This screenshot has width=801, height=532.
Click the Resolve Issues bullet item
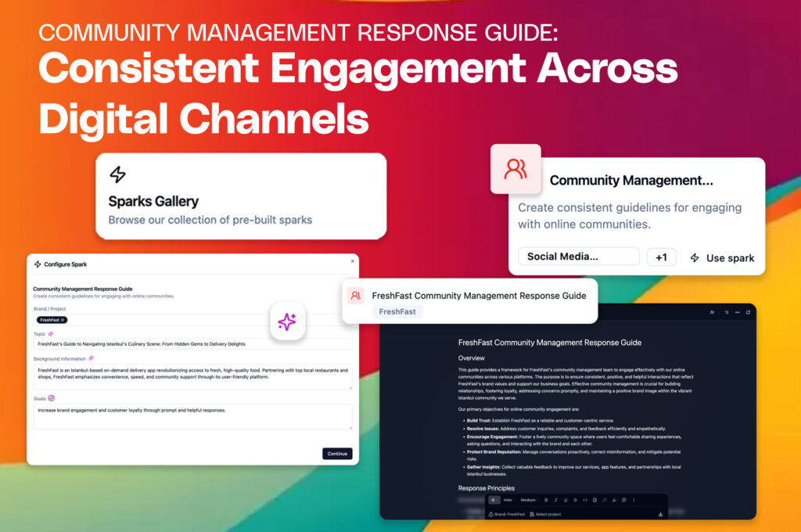[x=566, y=429]
